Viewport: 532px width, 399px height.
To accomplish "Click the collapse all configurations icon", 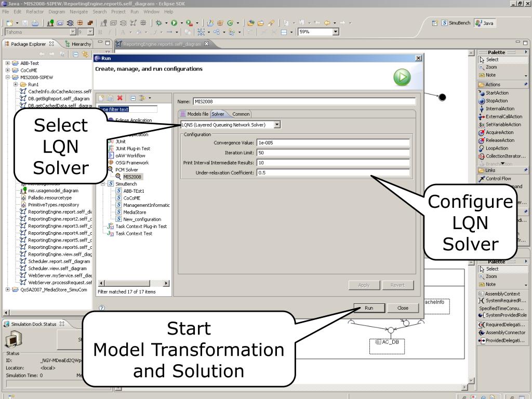I will [x=133, y=98].
